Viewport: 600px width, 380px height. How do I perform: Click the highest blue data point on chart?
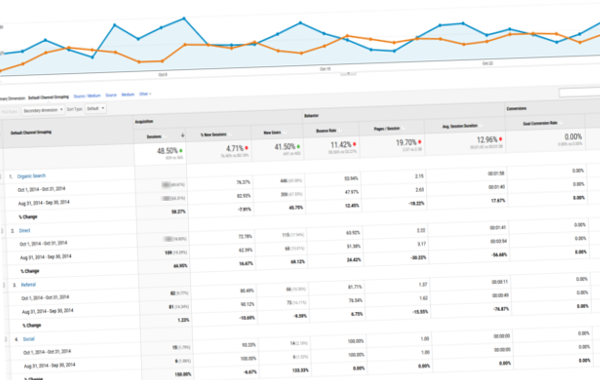click(x=184, y=18)
